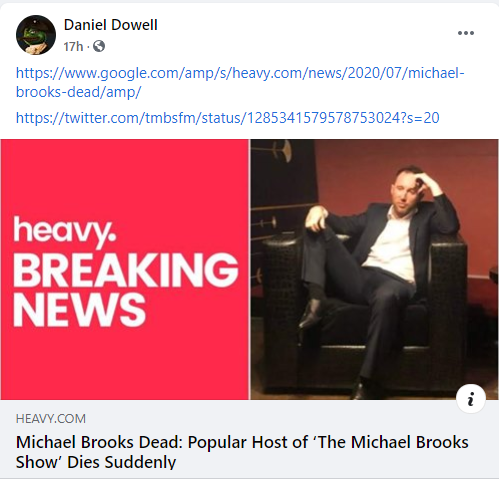Open the three-dot post options menu
The height and width of the screenshot is (479, 499).
coord(466,33)
